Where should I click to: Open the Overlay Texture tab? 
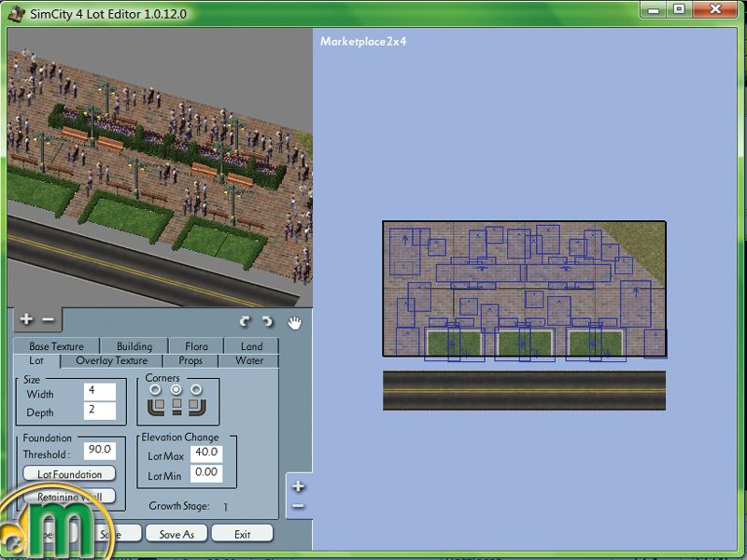(x=111, y=360)
